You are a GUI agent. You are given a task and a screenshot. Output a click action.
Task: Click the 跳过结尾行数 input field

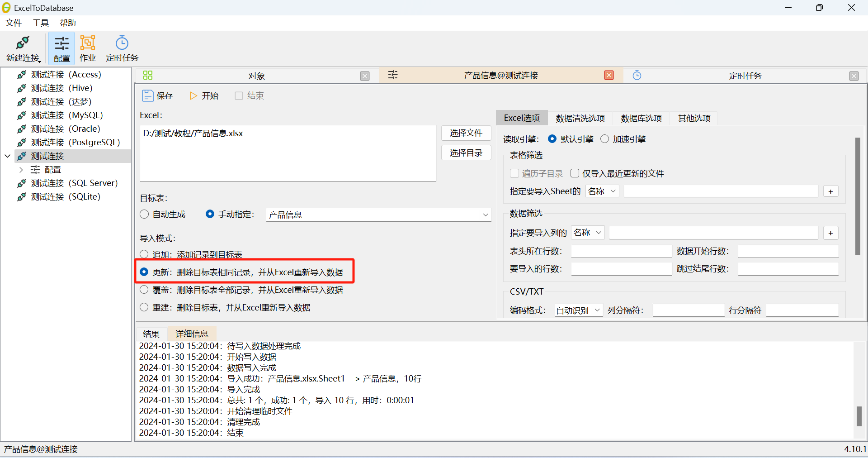click(x=788, y=269)
